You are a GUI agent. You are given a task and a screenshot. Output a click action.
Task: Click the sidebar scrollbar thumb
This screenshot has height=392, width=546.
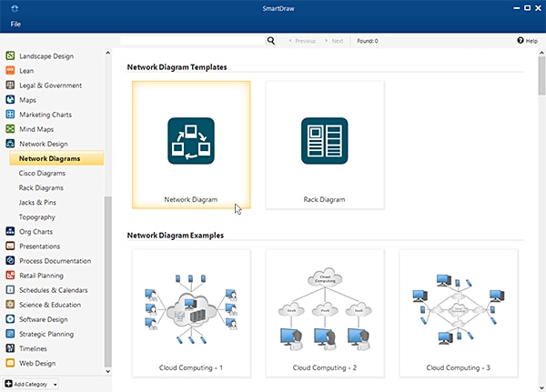pos(108,281)
